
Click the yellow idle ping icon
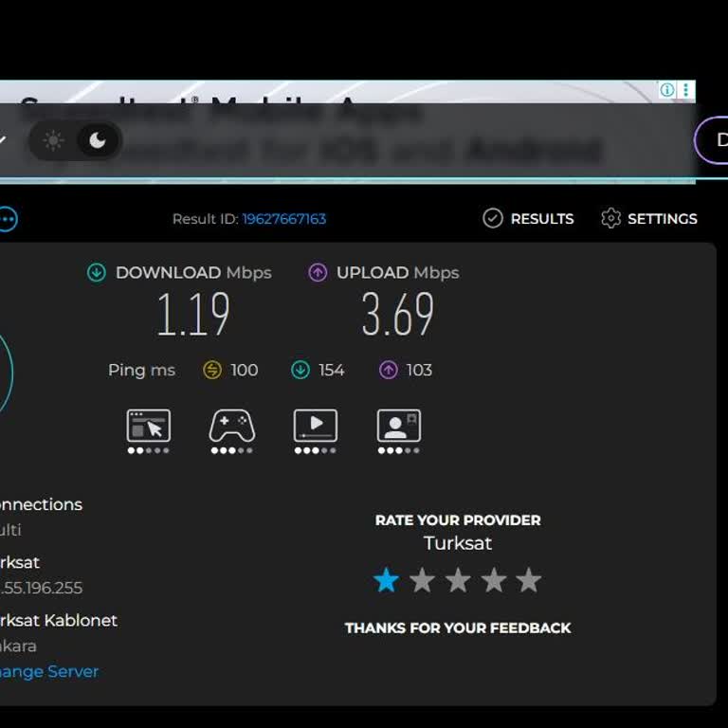point(212,370)
